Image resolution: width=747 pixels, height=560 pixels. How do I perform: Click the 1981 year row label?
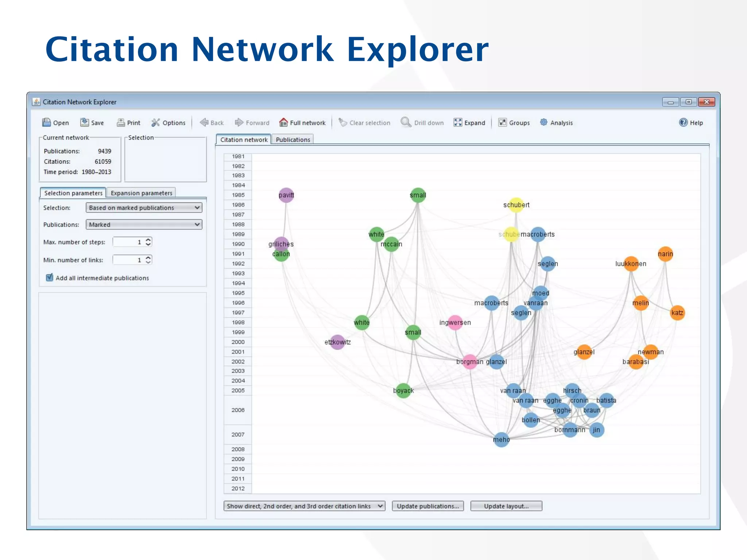coord(238,156)
